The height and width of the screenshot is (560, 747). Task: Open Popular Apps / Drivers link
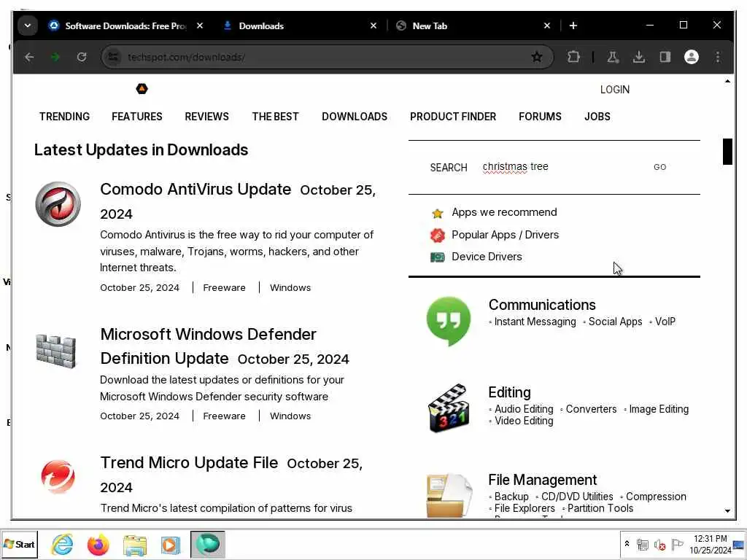coord(505,235)
